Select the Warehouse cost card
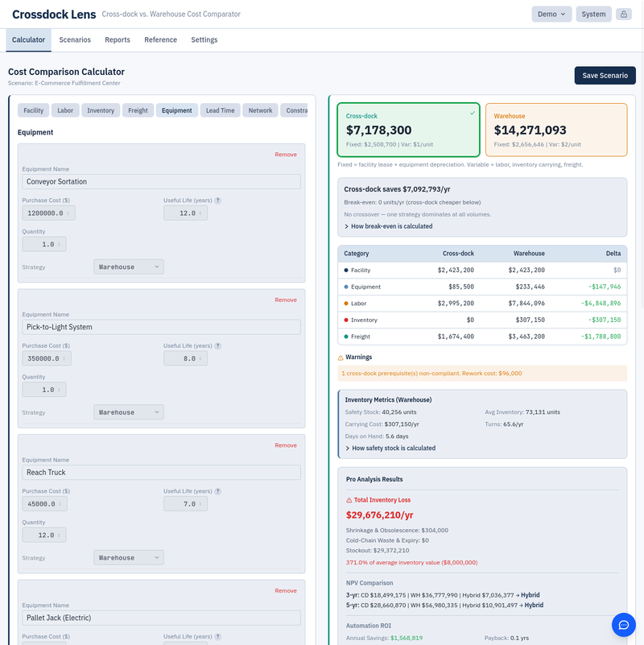Image resolution: width=644 pixels, height=645 pixels. click(556, 130)
